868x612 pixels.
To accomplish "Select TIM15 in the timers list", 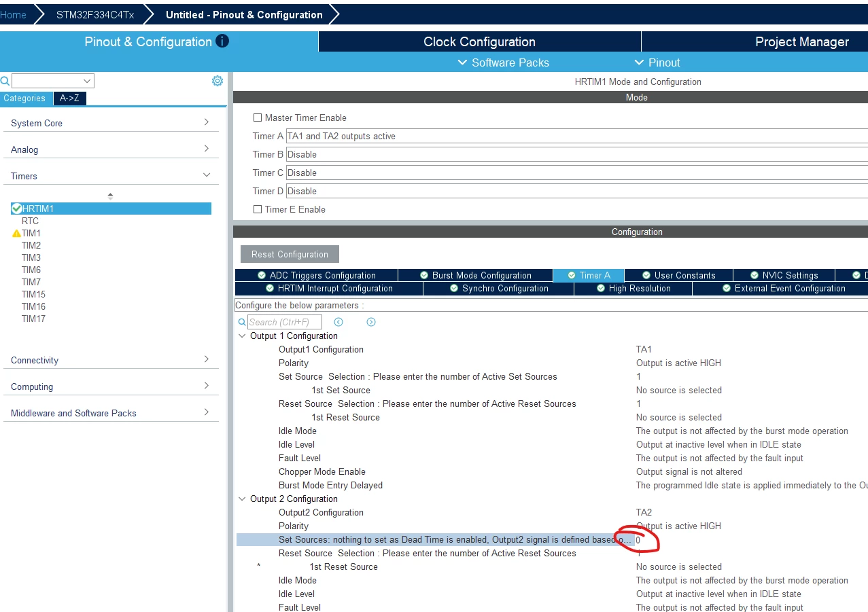I will pos(33,294).
